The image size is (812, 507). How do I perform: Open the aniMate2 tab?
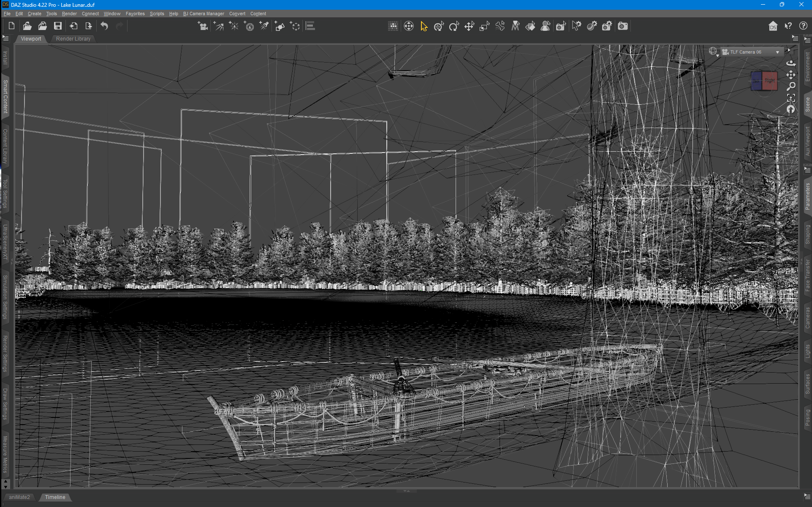point(19,497)
